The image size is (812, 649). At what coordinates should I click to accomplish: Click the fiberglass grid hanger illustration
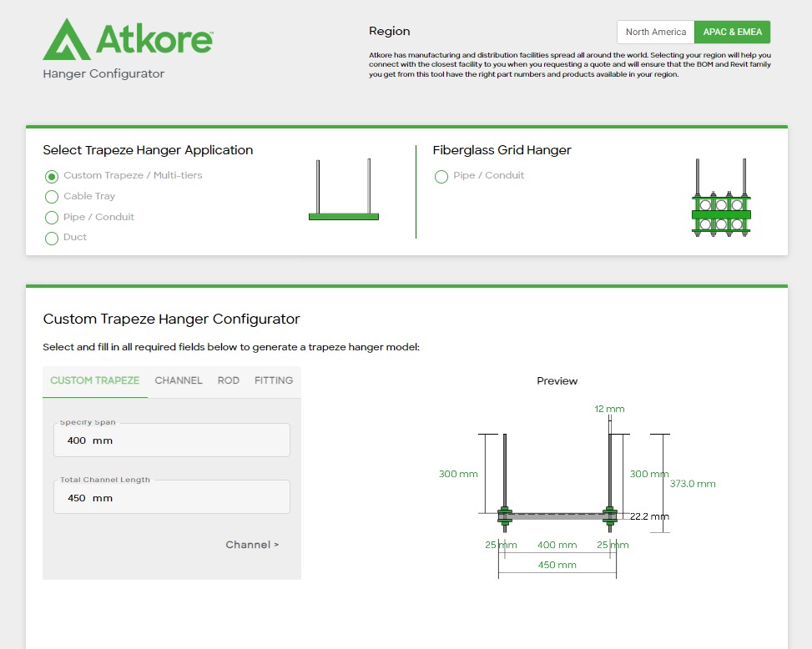pos(721,198)
